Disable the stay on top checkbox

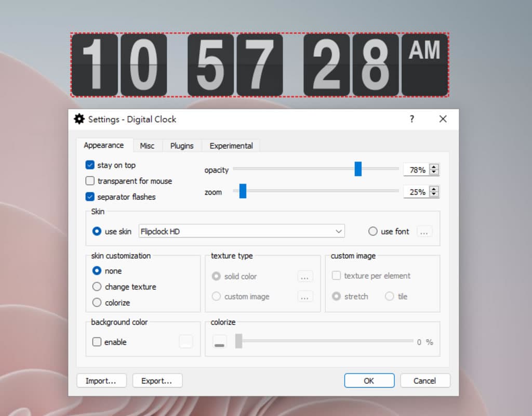pyautogui.click(x=90, y=165)
